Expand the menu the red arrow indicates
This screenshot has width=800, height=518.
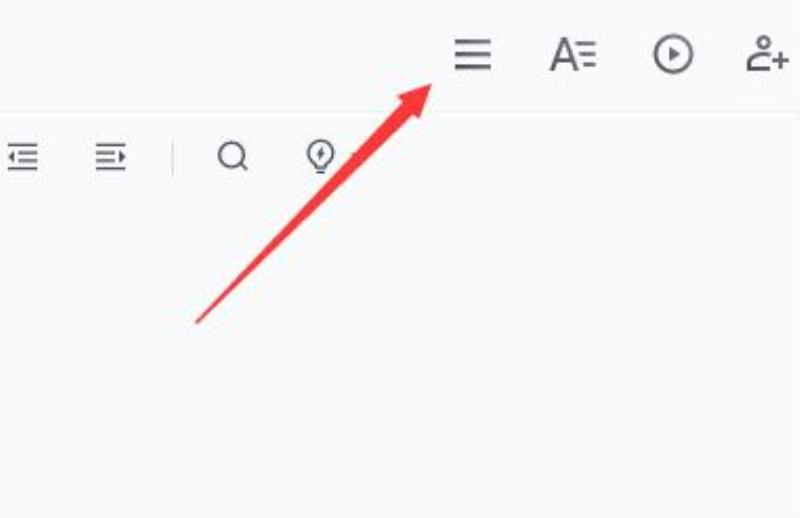click(x=473, y=54)
